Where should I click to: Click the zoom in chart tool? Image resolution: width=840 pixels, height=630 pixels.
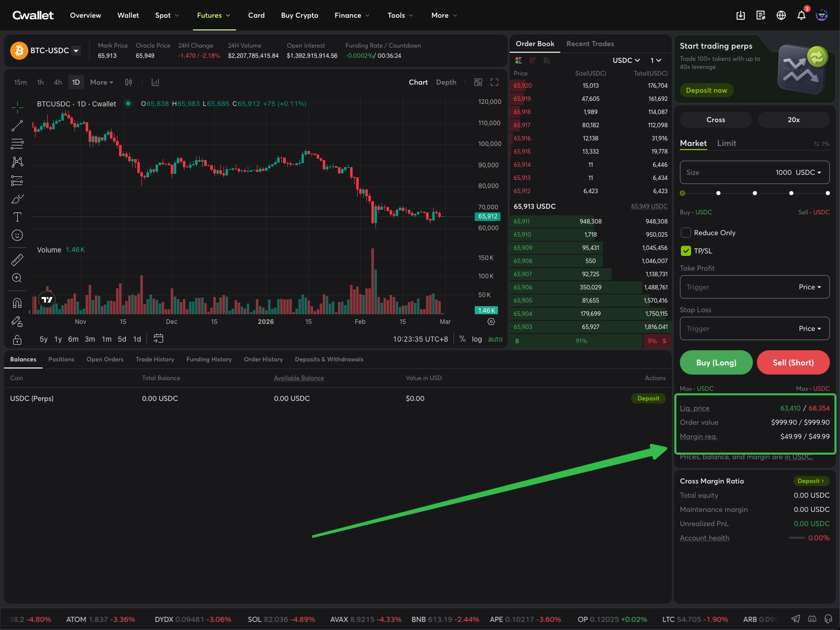17,278
